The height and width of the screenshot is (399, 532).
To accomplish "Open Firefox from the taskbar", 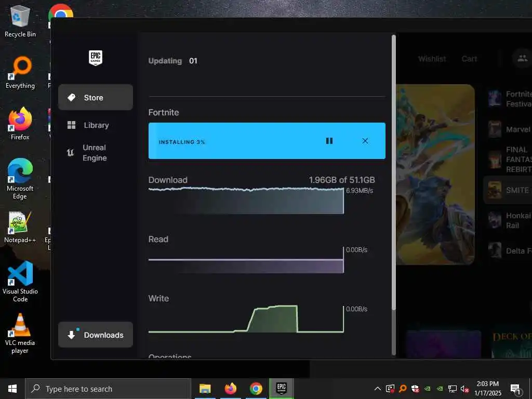I will coord(230,389).
